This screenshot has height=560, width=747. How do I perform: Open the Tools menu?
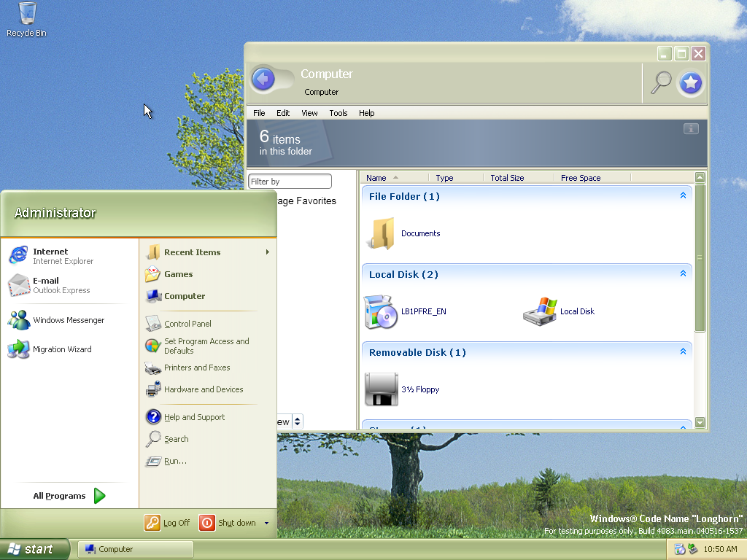point(338,113)
